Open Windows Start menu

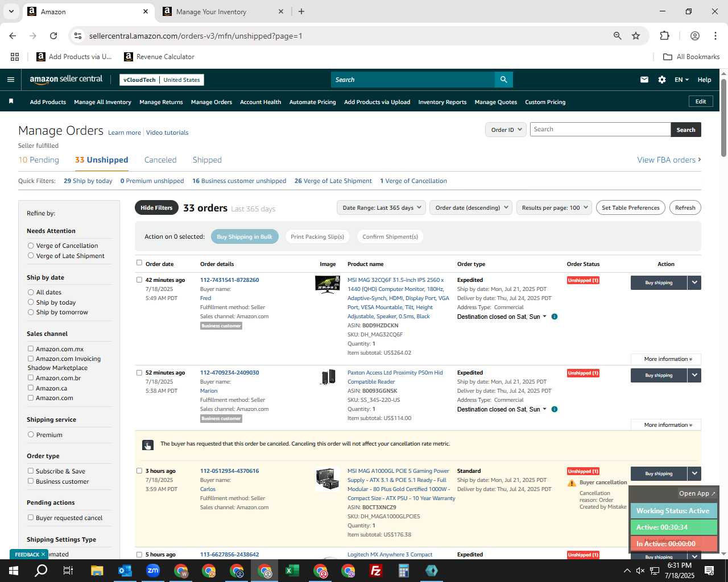tap(13, 571)
